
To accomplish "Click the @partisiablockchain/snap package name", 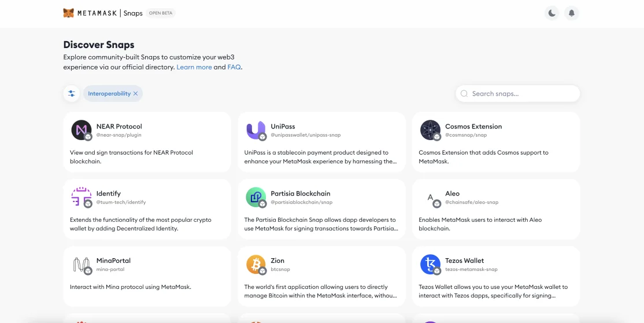I will tap(301, 203).
